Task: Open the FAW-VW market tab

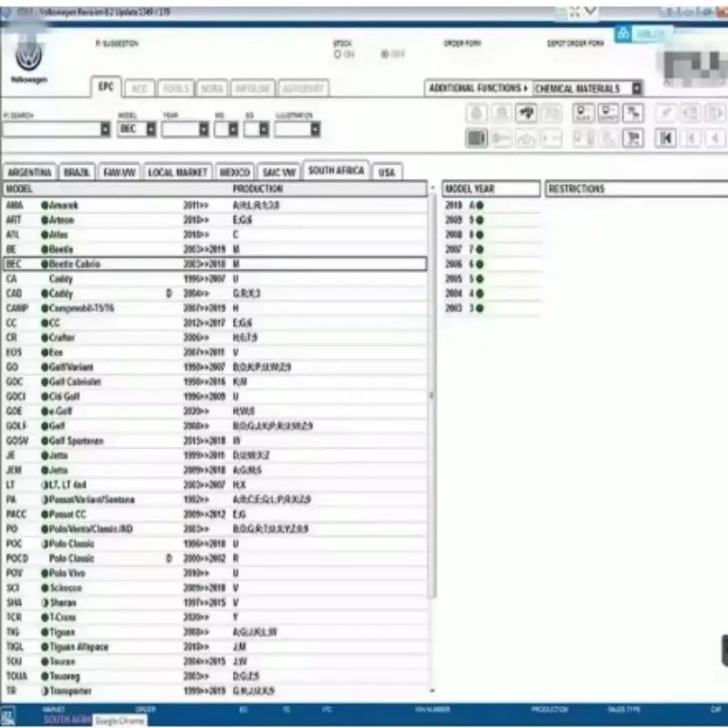Action: tap(119, 172)
